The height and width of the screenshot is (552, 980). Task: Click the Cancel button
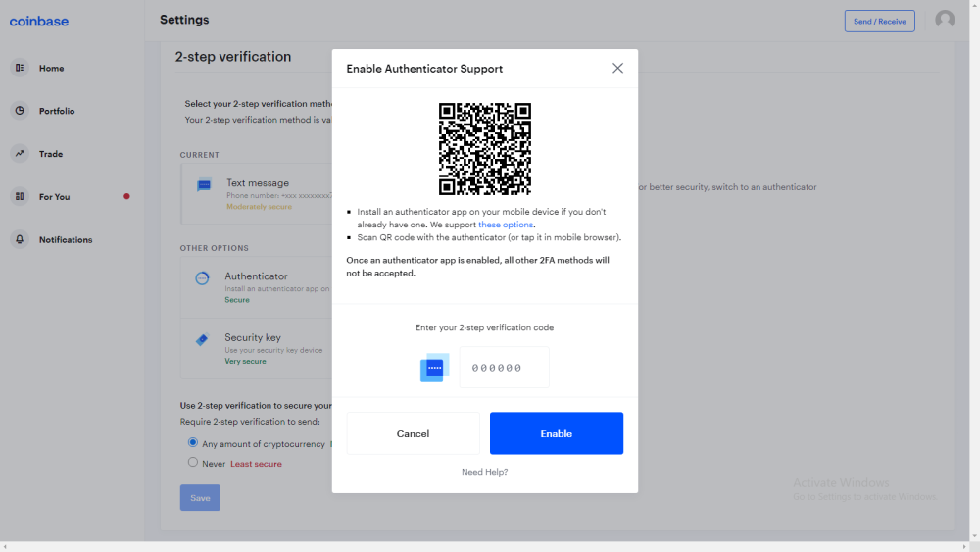click(414, 433)
